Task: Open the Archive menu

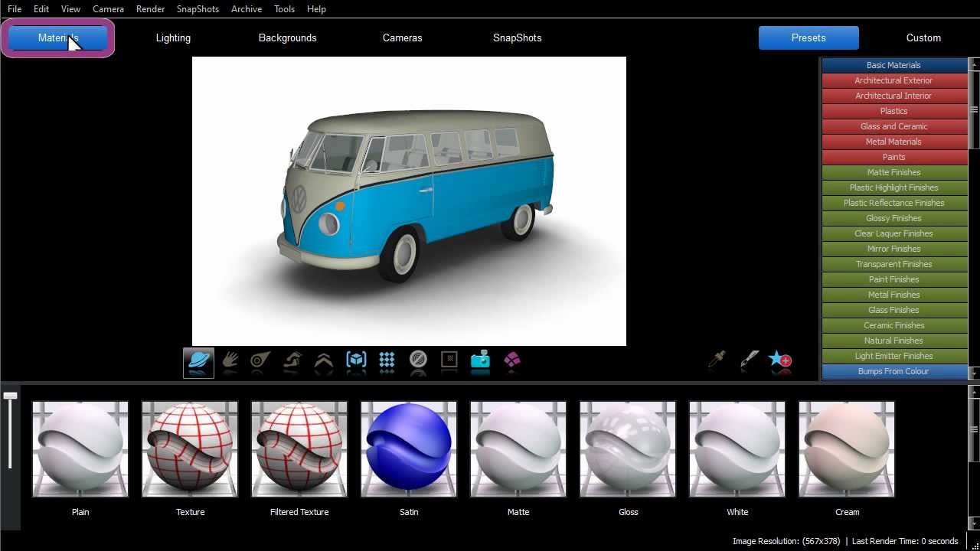Action: tap(247, 8)
